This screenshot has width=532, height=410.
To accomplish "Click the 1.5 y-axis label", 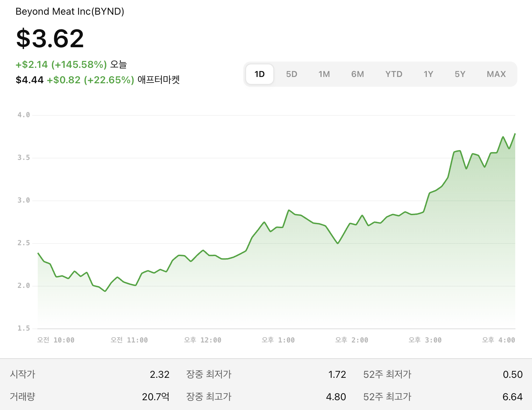I will tap(24, 328).
